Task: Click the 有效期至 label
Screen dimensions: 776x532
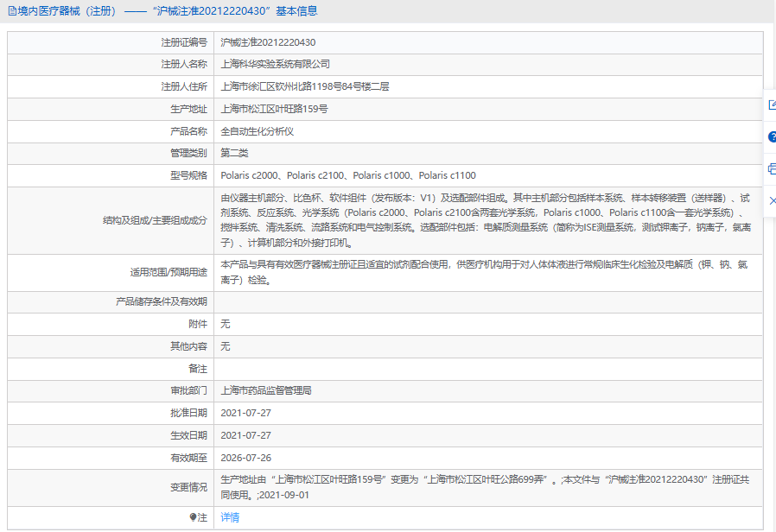Action: [188, 458]
